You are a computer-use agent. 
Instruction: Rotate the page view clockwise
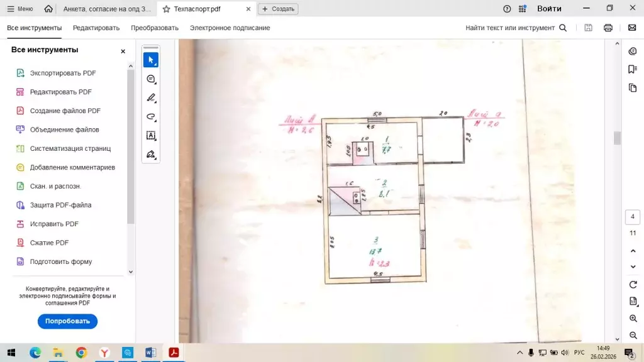[633, 285]
